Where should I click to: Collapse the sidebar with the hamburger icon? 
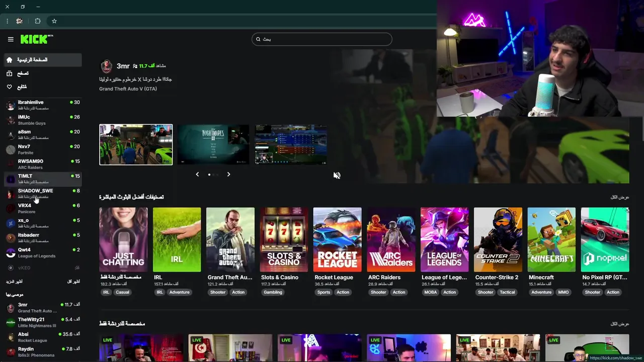(11, 39)
